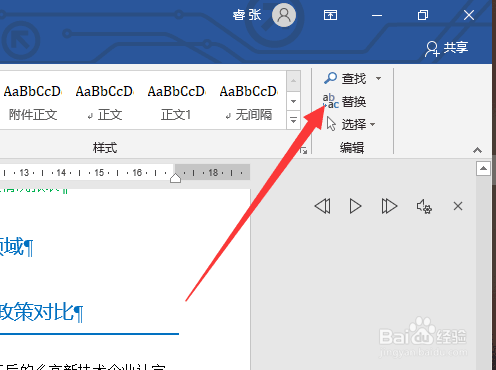Expand the Find (查找) dropdown arrow

pos(378,79)
